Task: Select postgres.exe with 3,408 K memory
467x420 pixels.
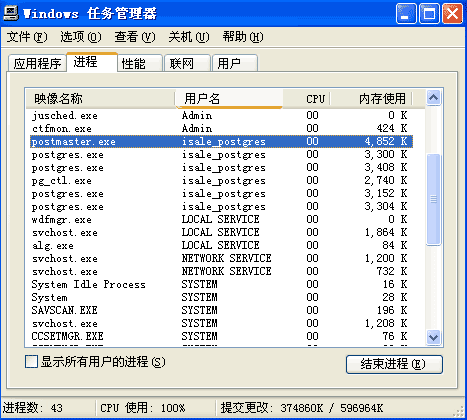Action: click(x=221, y=167)
